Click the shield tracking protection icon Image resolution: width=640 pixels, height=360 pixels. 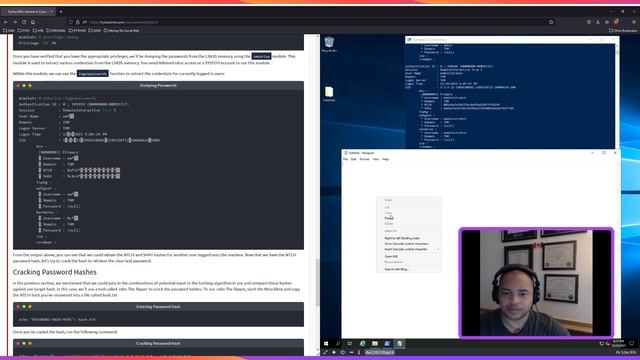click(x=71, y=22)
